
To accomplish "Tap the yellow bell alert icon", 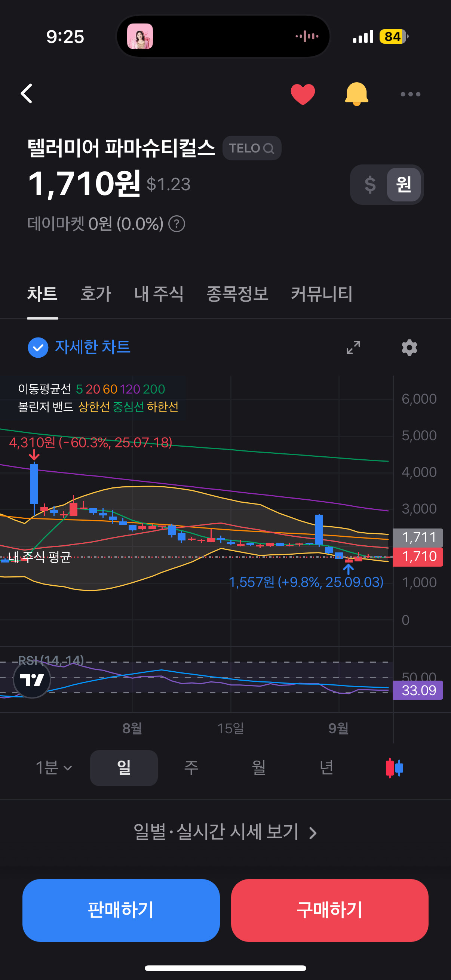I will pos(356,93).
